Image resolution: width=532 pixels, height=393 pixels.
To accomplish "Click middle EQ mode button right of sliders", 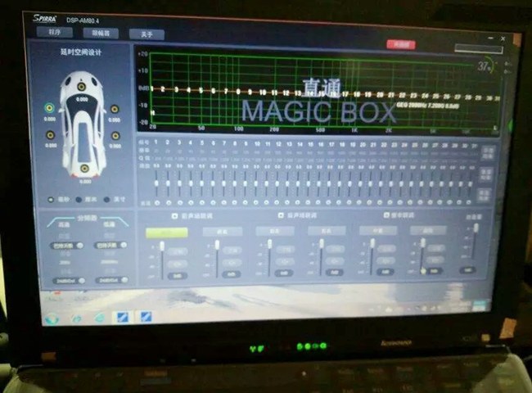I will click(x=486, y=174).
